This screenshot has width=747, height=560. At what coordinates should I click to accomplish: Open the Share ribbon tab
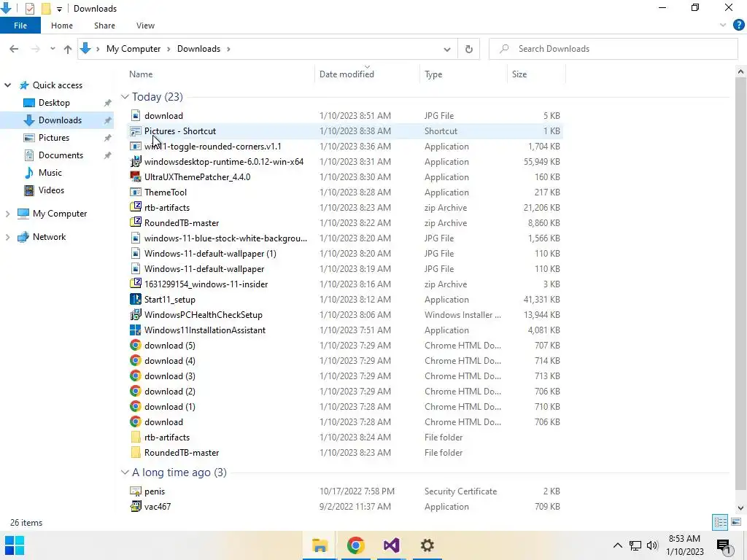pos(104,26)
